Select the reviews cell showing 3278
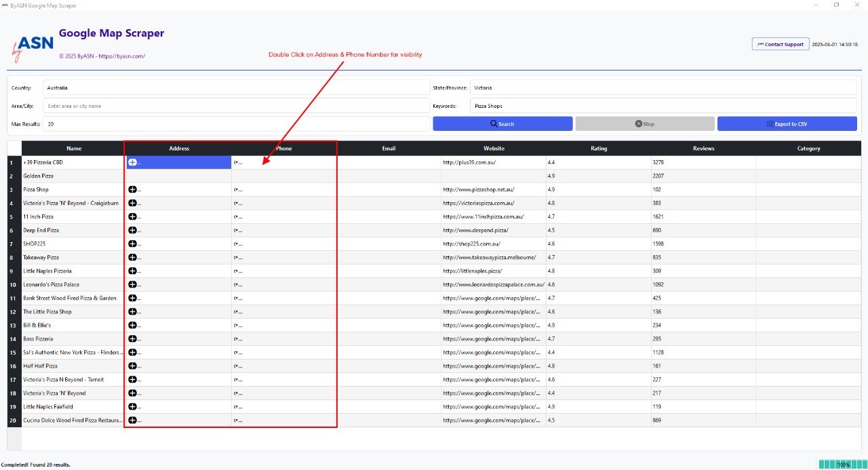The width and height of the screenshot is (868, 470). 704,163
